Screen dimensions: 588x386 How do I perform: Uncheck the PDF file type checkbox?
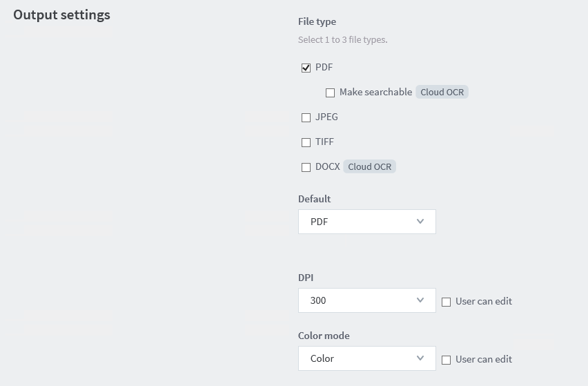[x=306, y=68]
